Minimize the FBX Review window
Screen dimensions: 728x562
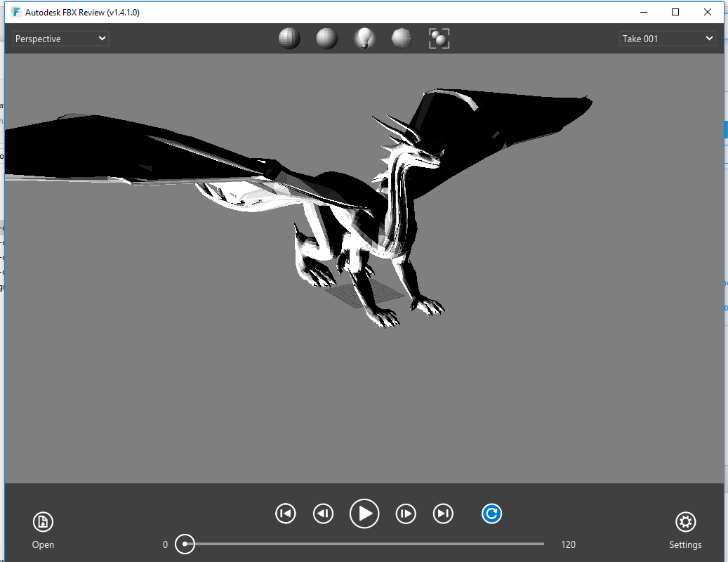click(x=643, y=12)
